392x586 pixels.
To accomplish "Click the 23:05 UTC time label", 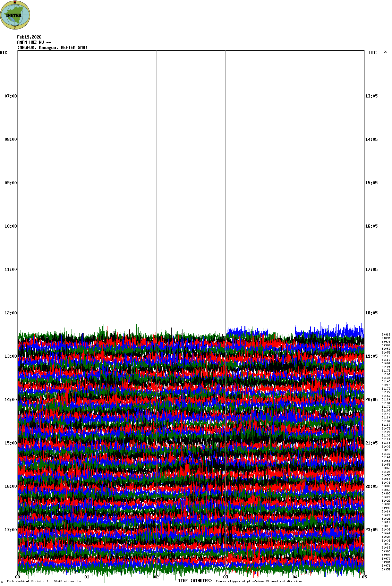I will click(x=371, y=530).
